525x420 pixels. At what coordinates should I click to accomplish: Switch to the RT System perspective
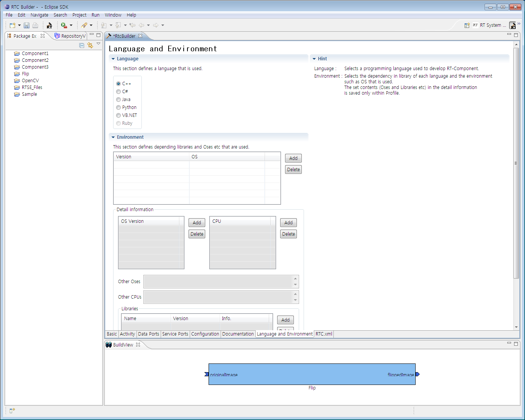click(490, 25)
